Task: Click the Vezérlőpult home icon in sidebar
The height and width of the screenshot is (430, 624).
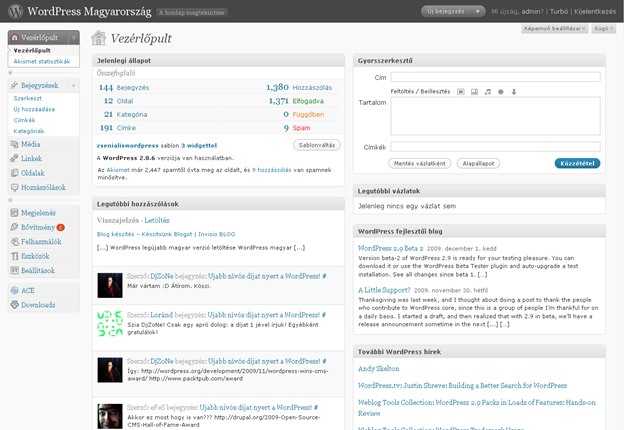Action: pos(15,38)
